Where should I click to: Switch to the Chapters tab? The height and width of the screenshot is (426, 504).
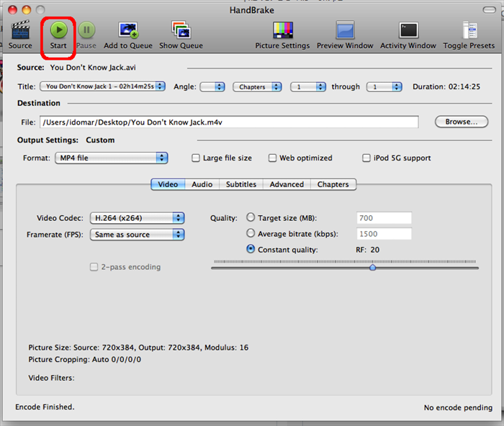pos(333,184)
